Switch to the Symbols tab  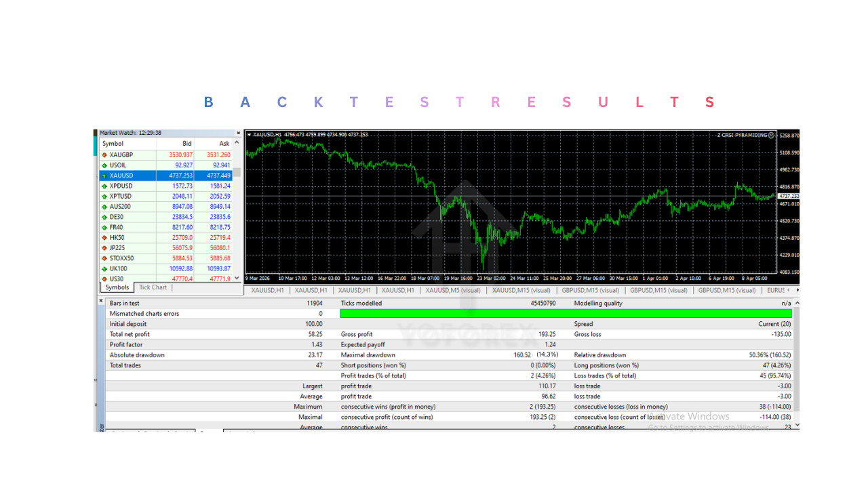(x=117, y=287)
